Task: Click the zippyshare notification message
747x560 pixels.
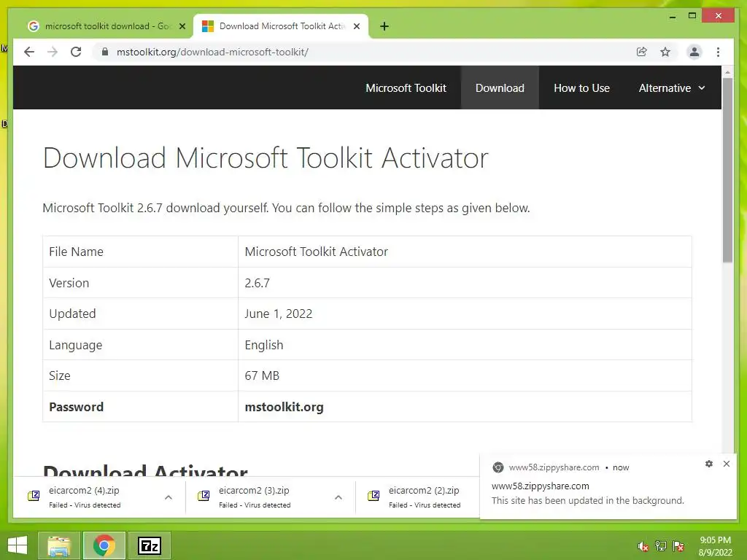Action: (x=587, y=500)
